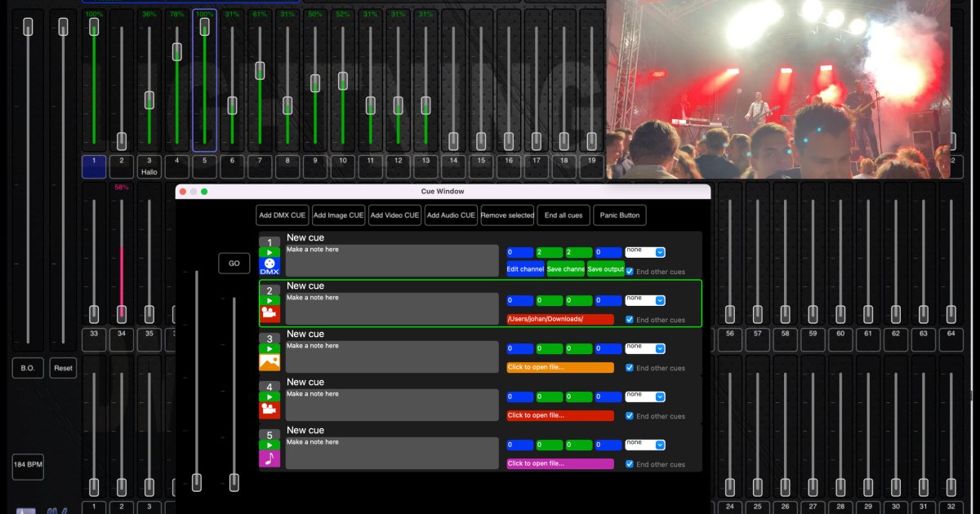980x514 pixels.
Task: Click the note field of cue 3
Action: 392,357
